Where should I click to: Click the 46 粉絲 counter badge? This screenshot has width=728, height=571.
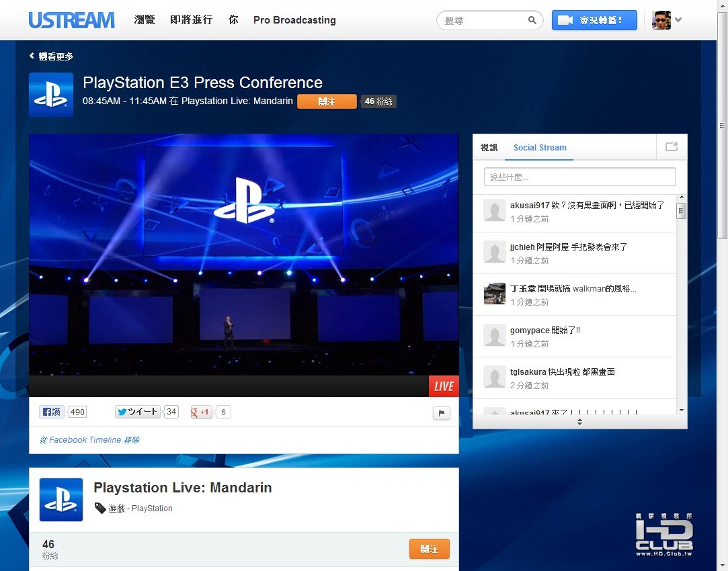coord(378,101)
